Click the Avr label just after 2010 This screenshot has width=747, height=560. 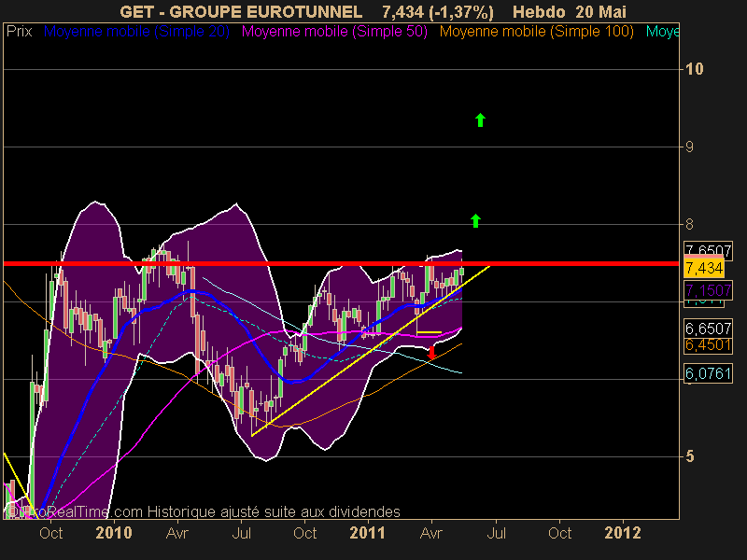pos(177,533)
